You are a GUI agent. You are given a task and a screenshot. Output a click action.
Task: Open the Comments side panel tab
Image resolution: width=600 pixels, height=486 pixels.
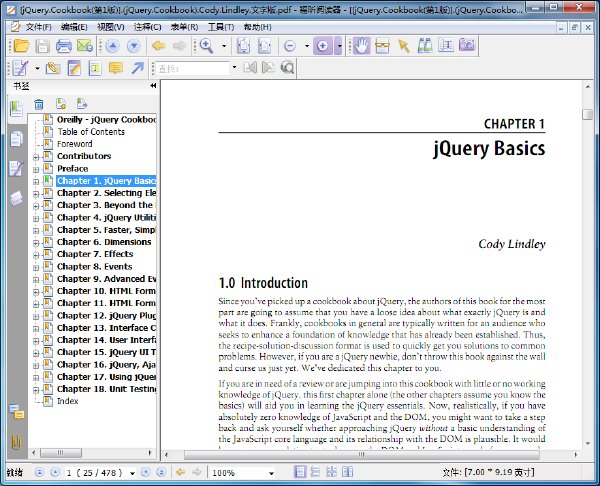(x=16, y=412)
